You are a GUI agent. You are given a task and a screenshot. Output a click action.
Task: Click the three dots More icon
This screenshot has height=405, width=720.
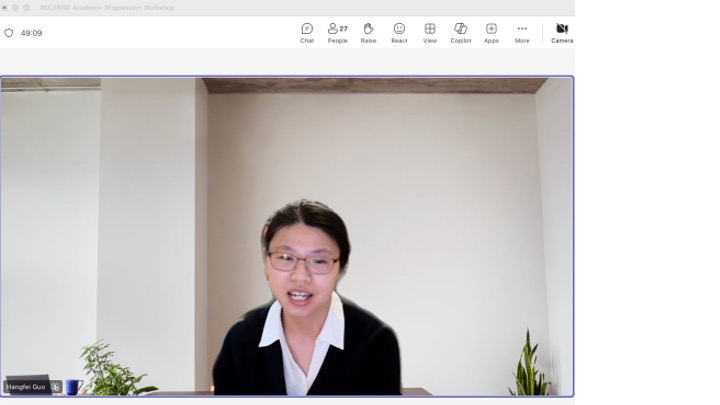point(522,29)
